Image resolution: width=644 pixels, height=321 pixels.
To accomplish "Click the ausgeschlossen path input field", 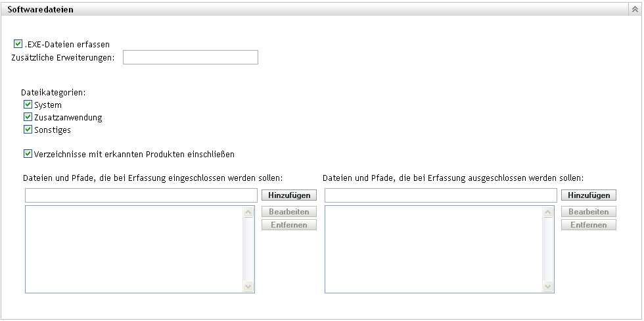I will 441,195.
